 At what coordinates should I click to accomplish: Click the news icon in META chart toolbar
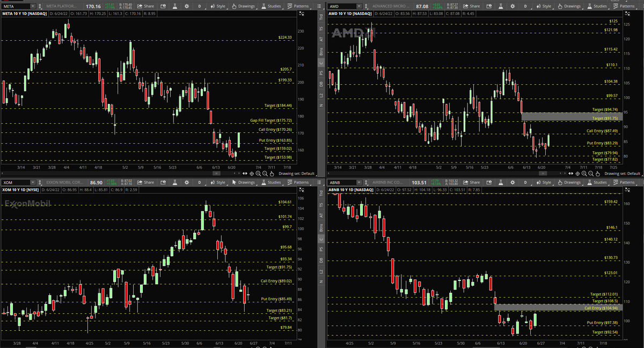(x=163, y=6)
